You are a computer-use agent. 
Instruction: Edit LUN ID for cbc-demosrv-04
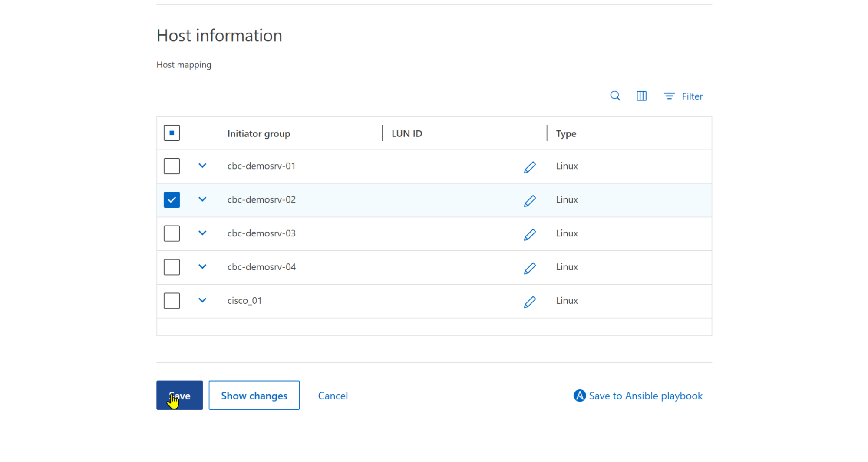(x=529, y=268)
